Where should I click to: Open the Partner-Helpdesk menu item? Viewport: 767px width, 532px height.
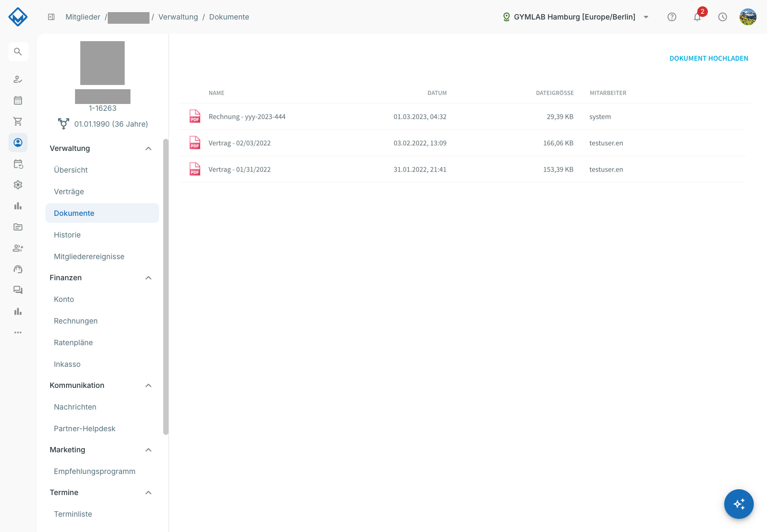point(102,429)
